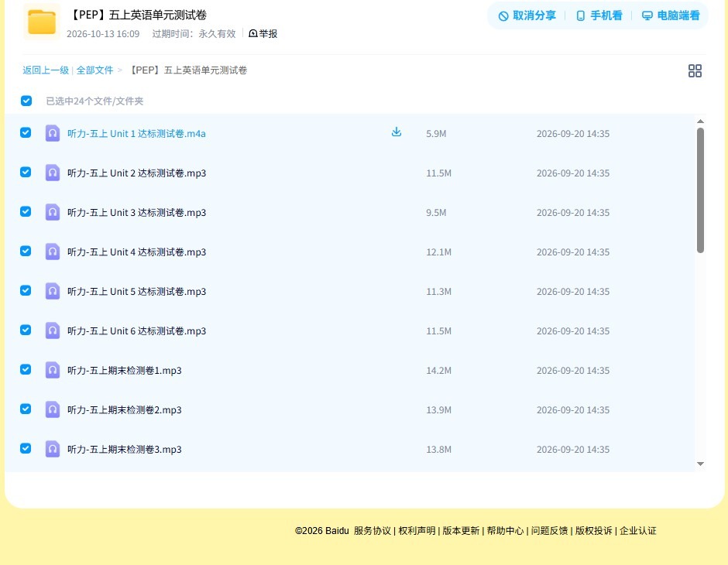This screenshot has height=565, width=728.
Task: Uncheck Unit 4 达标测试卷.mp3 checkbox
Action: pos(26,251)
